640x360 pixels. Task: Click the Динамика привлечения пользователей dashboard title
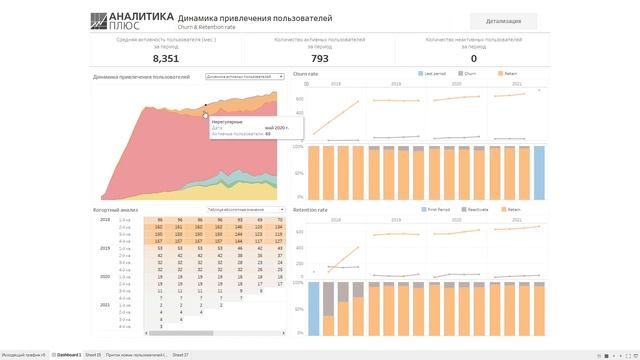coord(255,18)
